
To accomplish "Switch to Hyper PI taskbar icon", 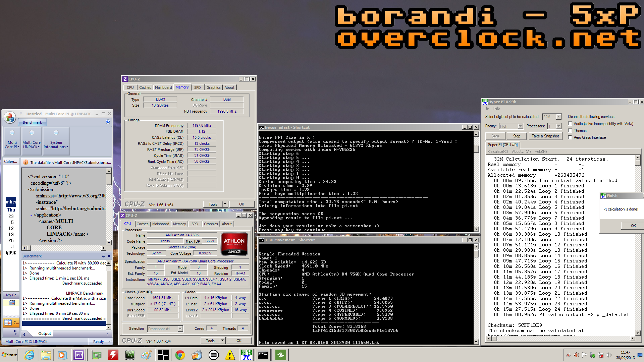I will [x=247, y=355].
